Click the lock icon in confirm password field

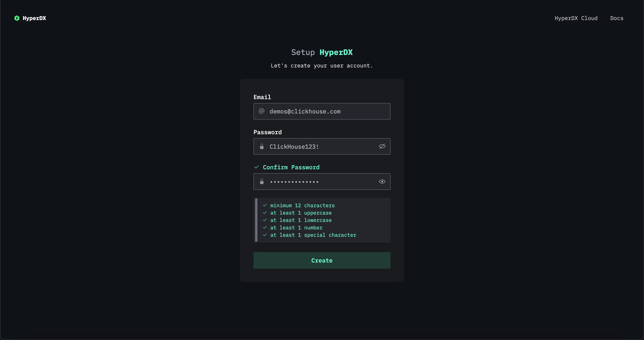pyautogui.click(x=262, y=181)
